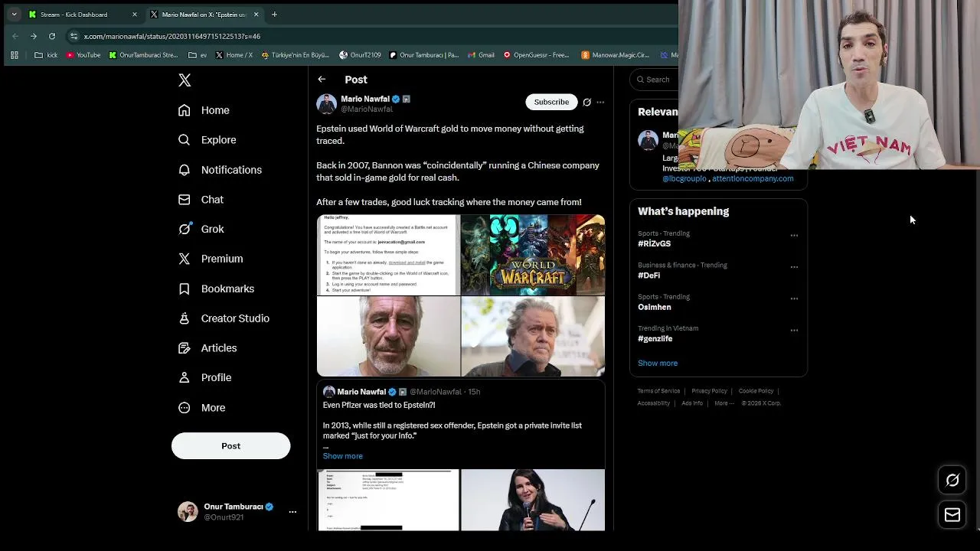Screen dimensions: 980x551
Task: Open the Battle.net email screenshot image
Action: click(388, 255)
